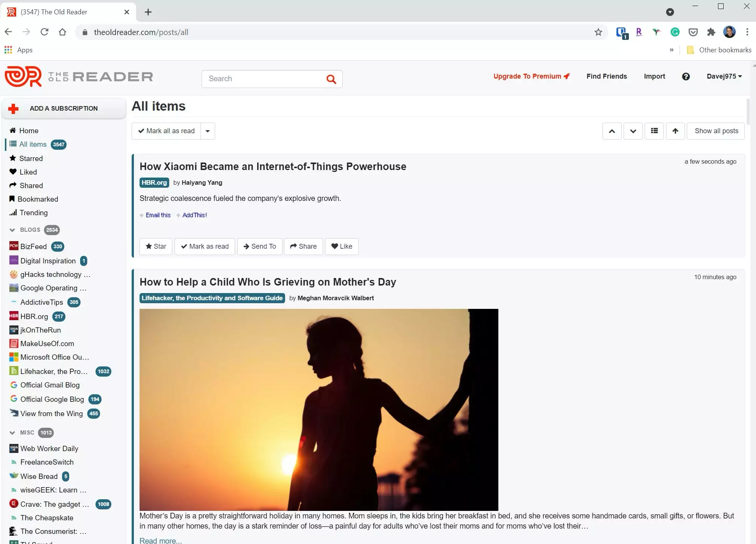The height and width of the screenshot is (544, 756).
Task: Jump to previous post with up chevron
Action: pos(612,131)
